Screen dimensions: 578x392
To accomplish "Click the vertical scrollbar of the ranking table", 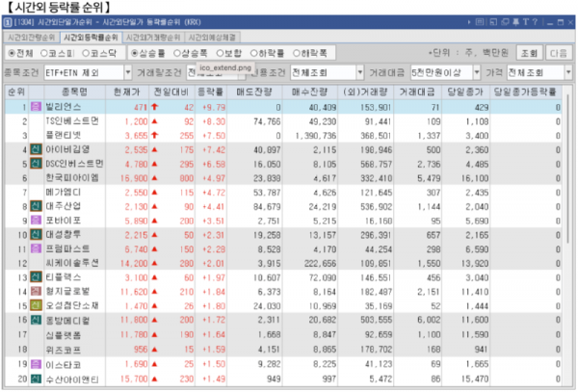I will click(x=568, y=170).
